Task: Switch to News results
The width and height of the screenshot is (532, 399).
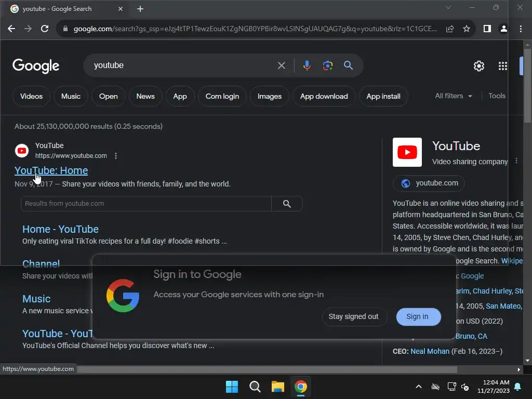Action: 145,96
